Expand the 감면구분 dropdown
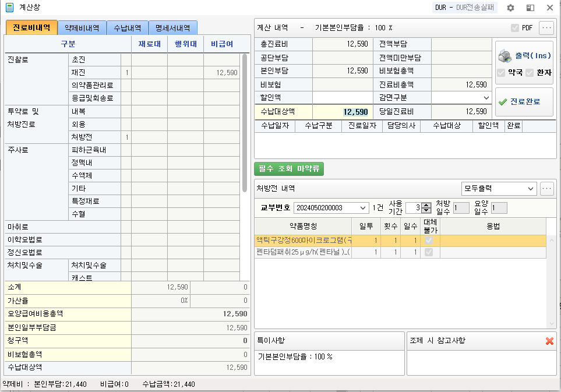This screenshot has height=392, width=561. tap(486, 98)
